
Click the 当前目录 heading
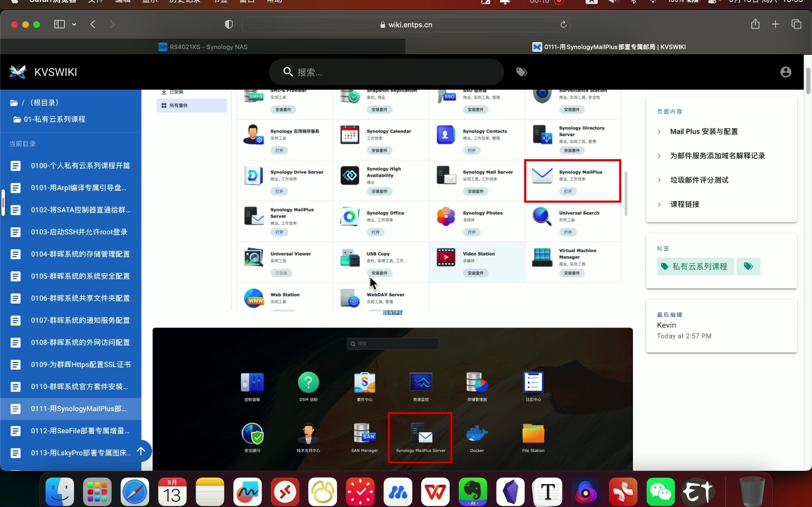[23, 144]
